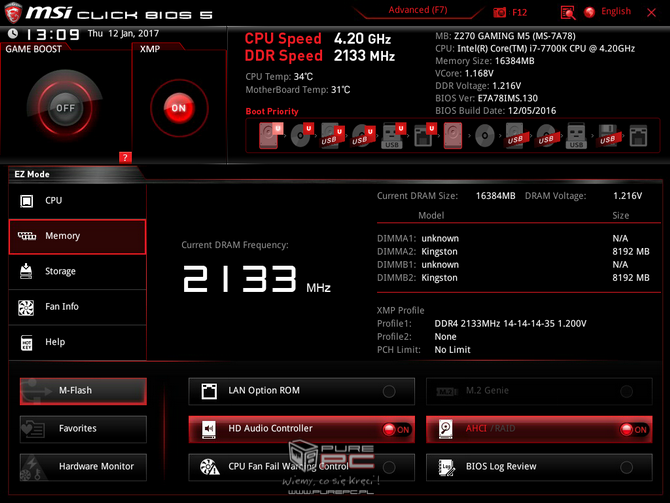The width and height of the screenshot is (670, 503).
Task: Click the 13:09 clock time display
Action: pos(53,35)
